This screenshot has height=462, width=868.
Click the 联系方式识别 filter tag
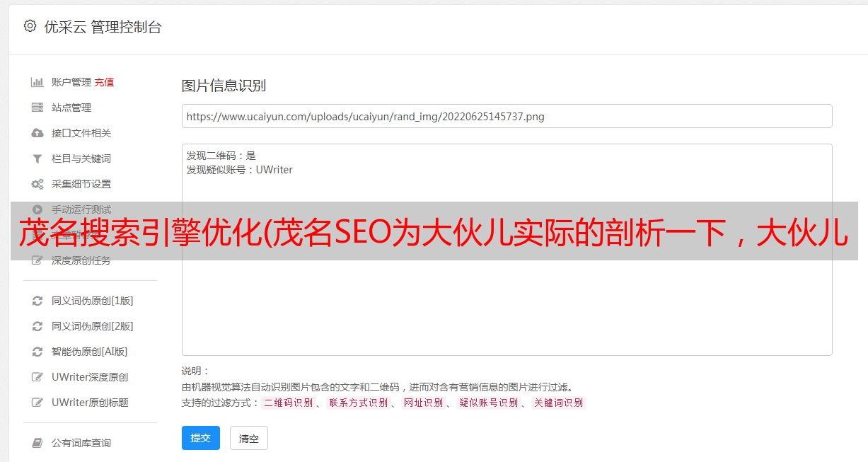click(359, 403)
